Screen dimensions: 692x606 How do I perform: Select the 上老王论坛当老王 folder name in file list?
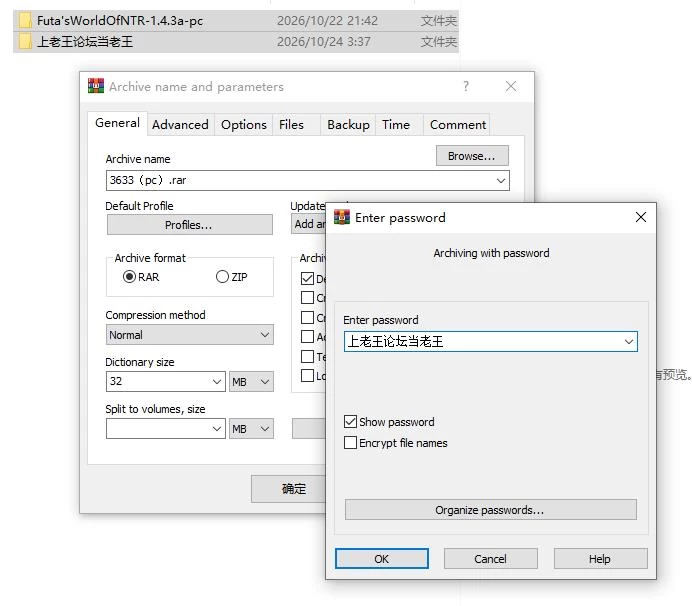(85, 41)
